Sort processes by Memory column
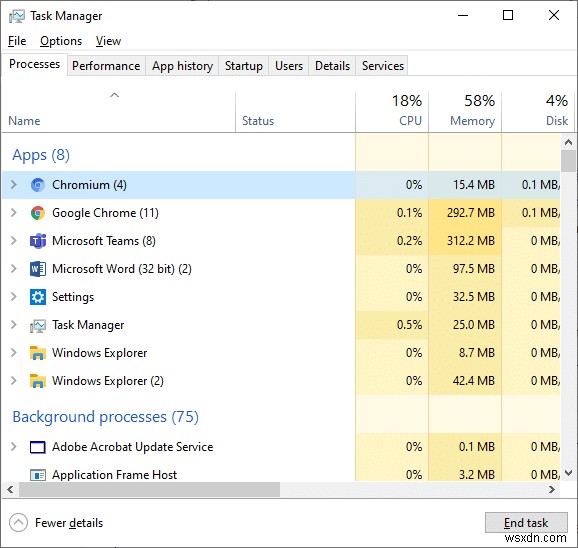578x548 pixels. coord(465,111)
